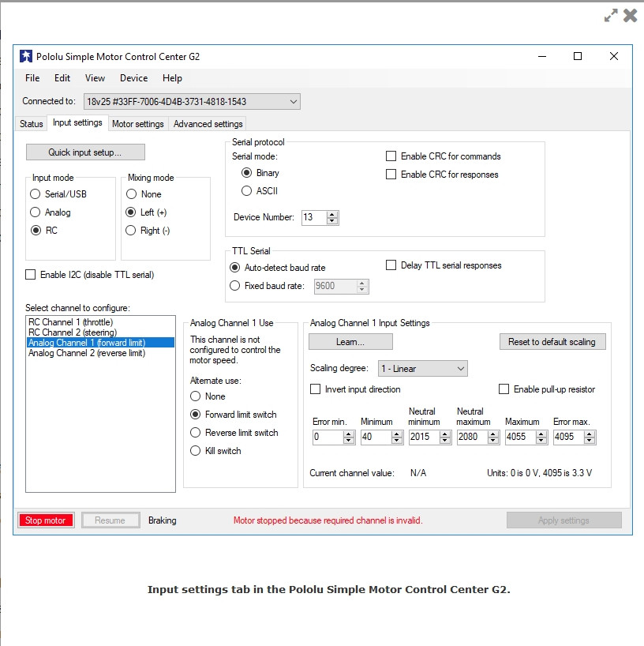The height and width of the screenshot is (646, 644).
Task: Enable CRC for commands checkbox
Action: click(391, 156)
